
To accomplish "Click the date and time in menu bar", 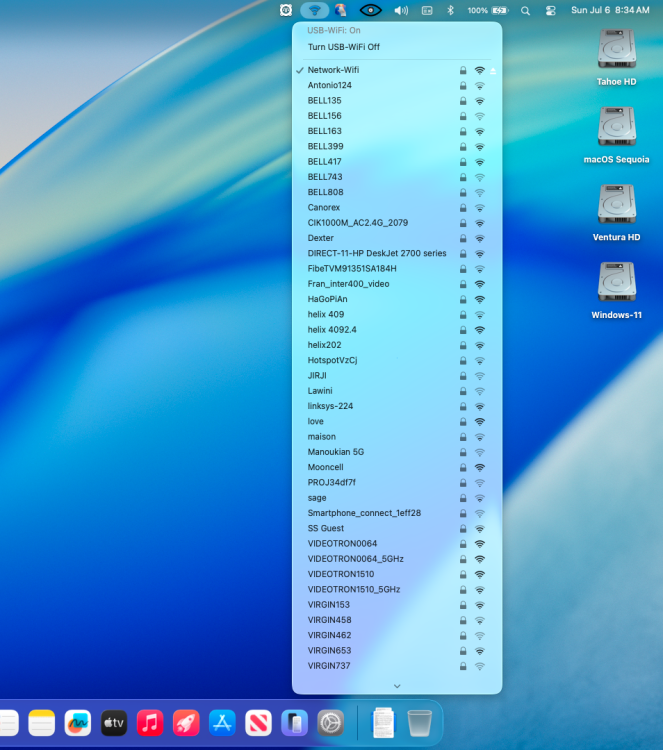I will point(610,10).
